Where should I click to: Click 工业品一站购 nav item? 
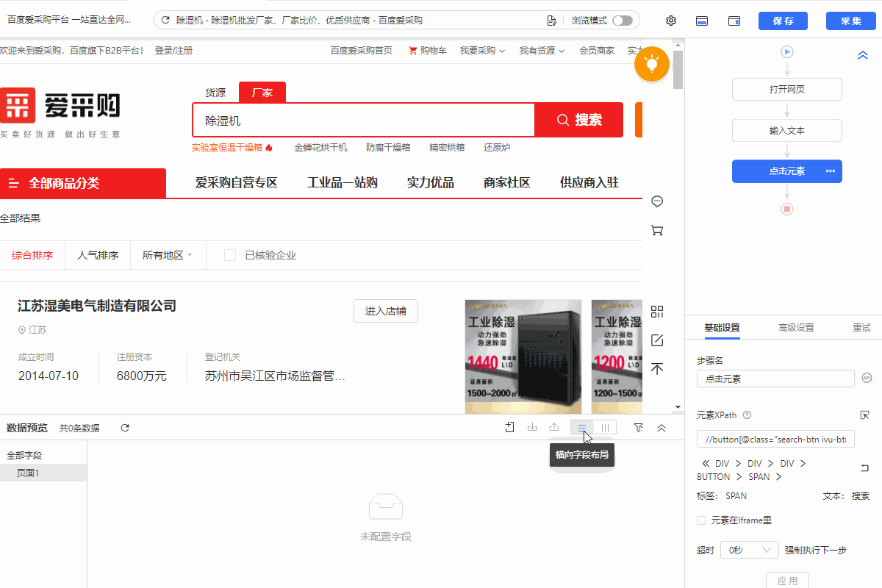coord(343,183)
